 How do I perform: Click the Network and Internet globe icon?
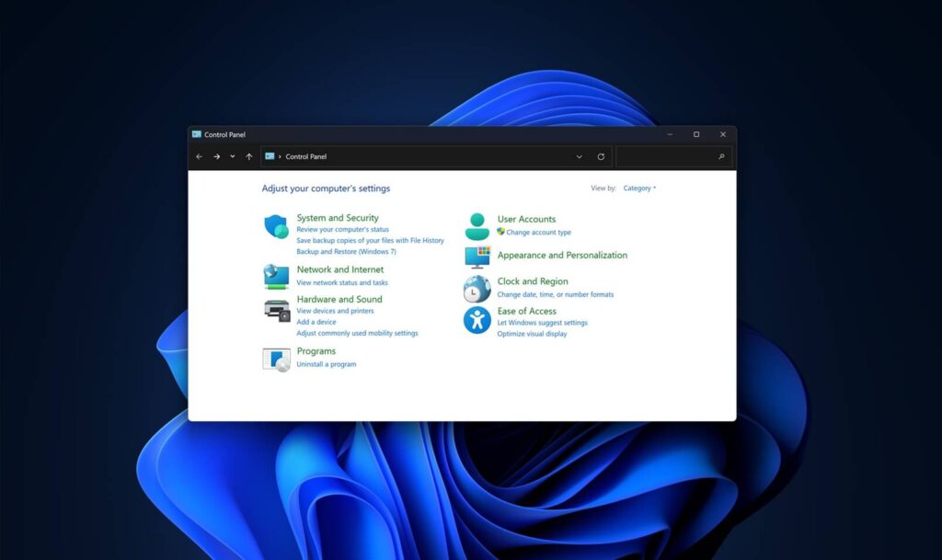(276, 276)
